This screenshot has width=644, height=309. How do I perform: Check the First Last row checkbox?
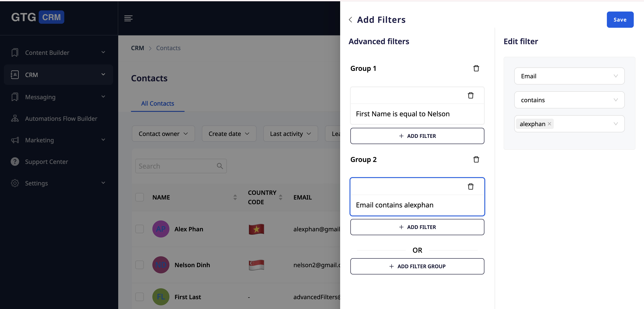click(140, 297)
